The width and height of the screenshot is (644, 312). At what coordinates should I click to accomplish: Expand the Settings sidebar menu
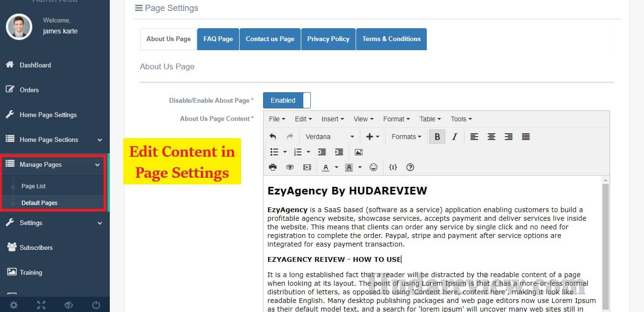click(55, 223)
